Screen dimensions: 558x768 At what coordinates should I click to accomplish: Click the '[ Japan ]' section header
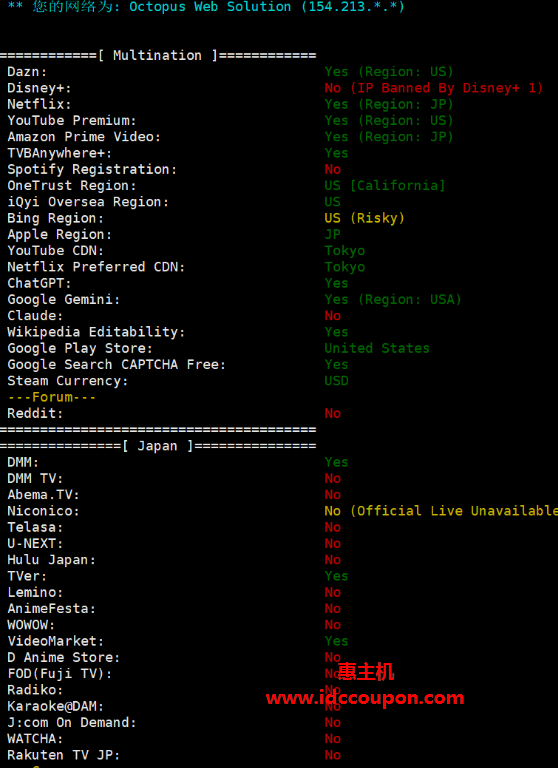(x=158, y=446)
